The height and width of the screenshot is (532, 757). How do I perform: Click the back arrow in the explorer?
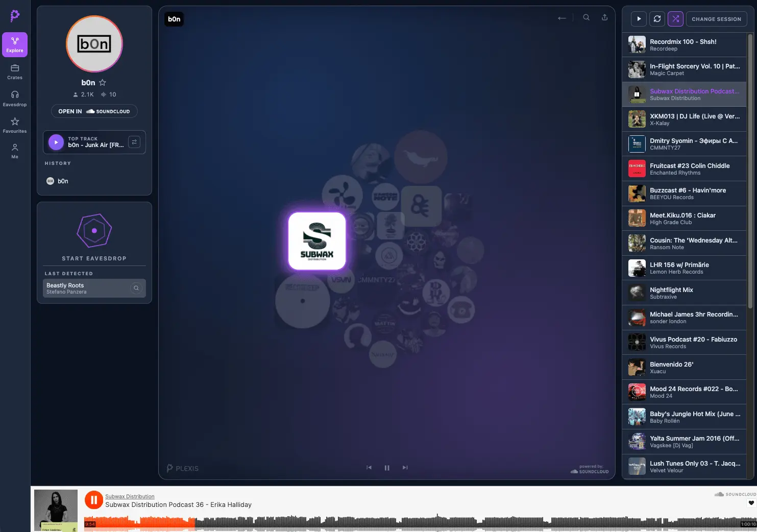(x=562, y=18)
